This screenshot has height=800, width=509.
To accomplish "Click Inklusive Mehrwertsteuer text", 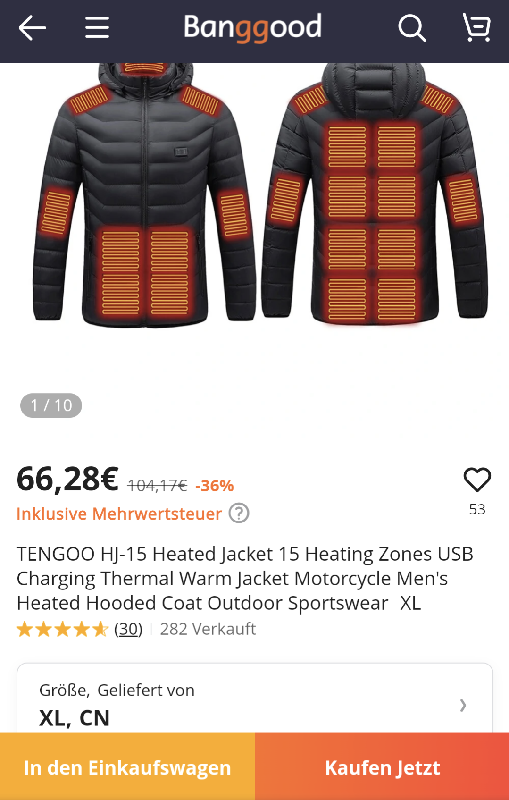I will click(x=119, y=514).
